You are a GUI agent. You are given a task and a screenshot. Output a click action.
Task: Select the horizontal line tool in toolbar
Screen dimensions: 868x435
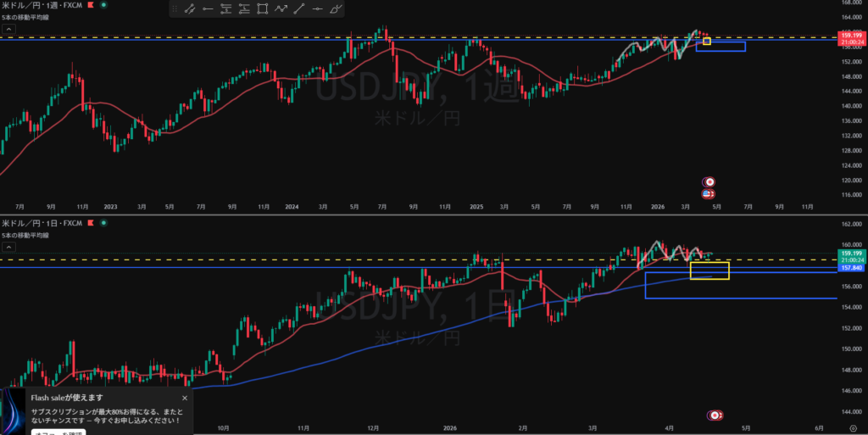coord(318,9)
